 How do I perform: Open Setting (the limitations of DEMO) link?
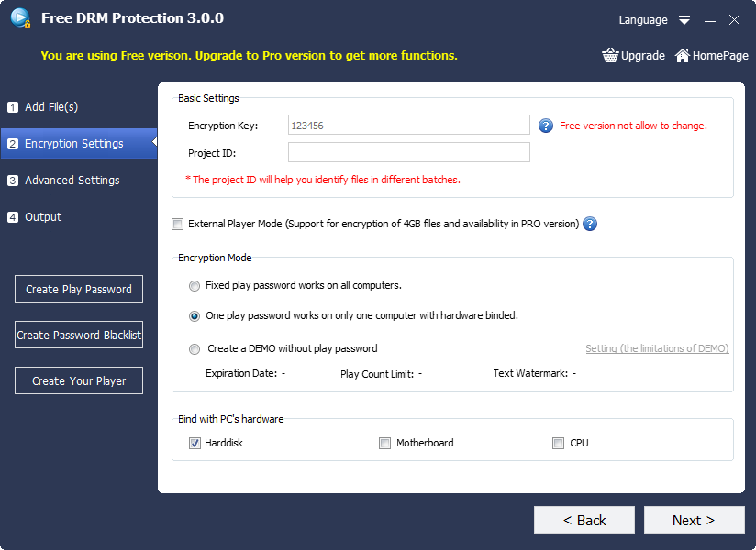tap(657, 348)
